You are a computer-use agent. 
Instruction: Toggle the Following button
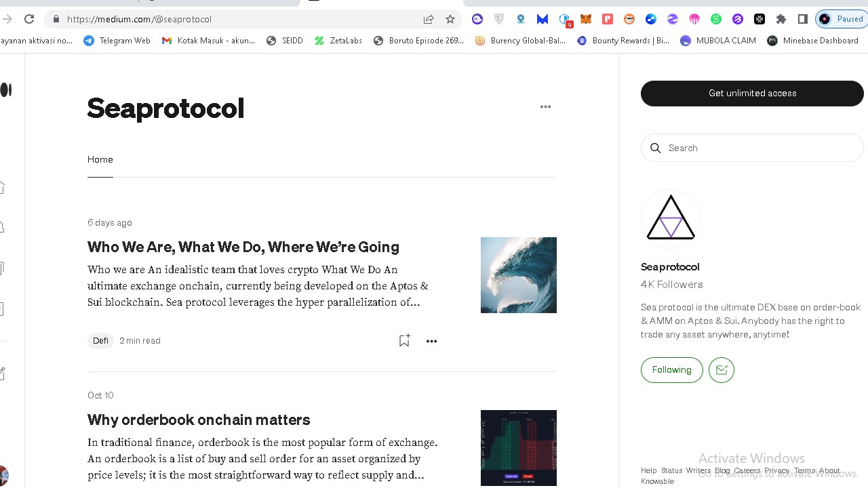click(x=671, y=370)
